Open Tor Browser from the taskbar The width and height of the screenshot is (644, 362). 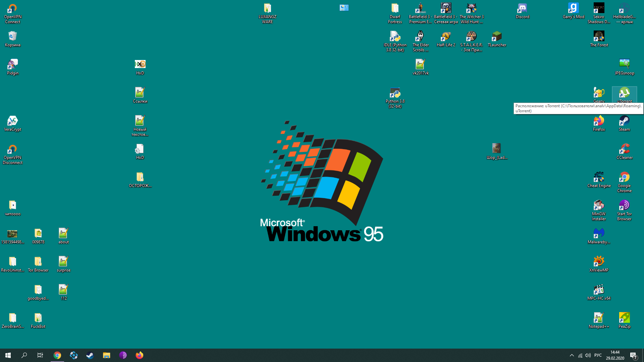click(123, 355)
